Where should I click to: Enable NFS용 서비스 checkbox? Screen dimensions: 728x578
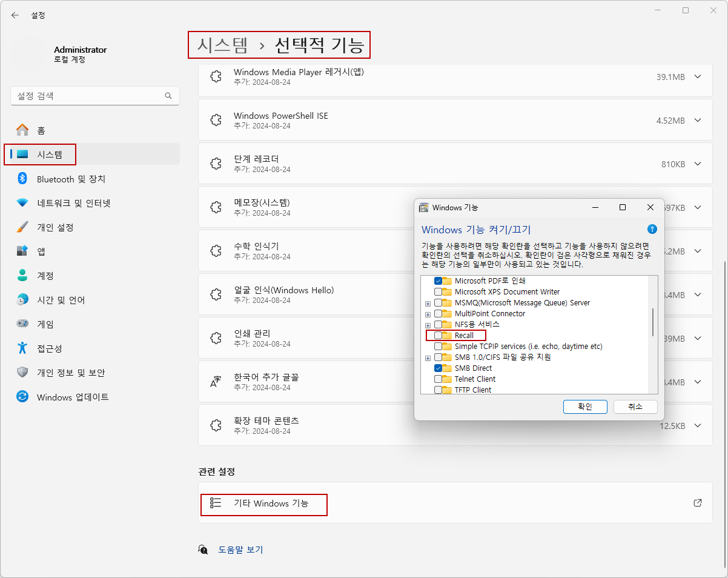(438, 325)
